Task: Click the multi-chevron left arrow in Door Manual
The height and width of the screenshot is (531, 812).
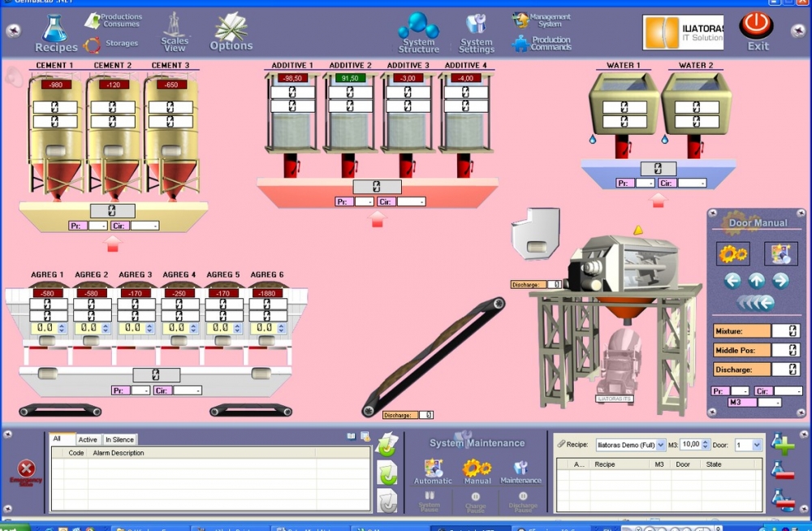Action: click(x=755, y=303)
